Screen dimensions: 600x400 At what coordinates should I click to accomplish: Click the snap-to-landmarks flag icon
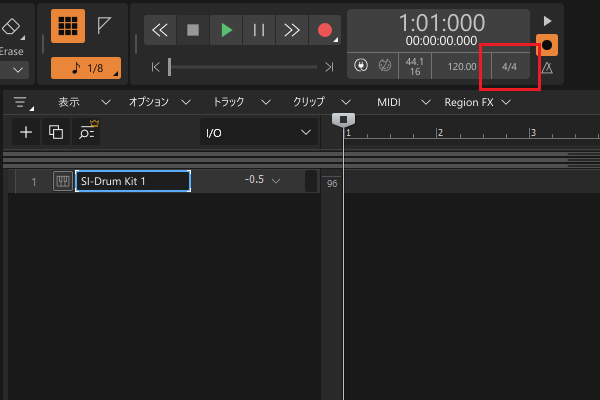coord(104,29)
